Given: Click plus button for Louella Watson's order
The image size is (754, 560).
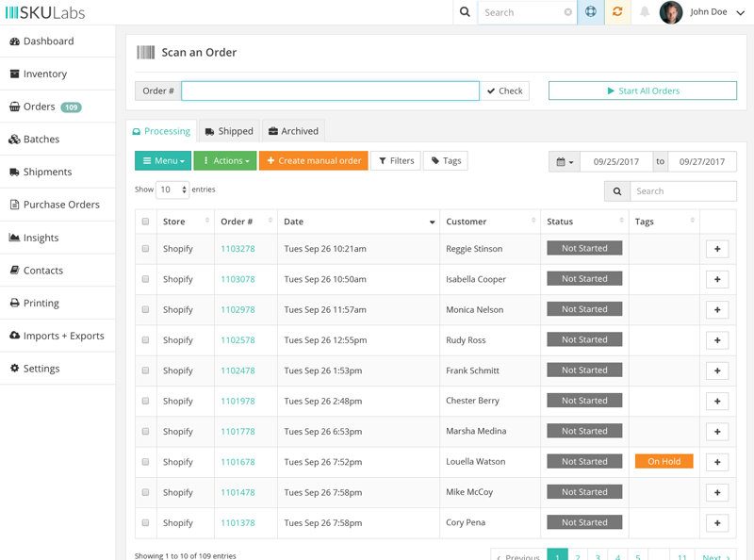Looking at the screenshot, I should coord(717,462).
